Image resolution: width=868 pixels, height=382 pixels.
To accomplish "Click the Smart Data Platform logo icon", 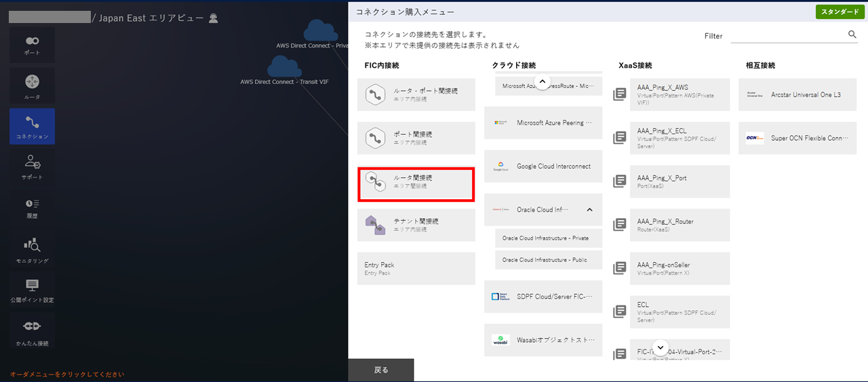I will click(x=501, y=297).
